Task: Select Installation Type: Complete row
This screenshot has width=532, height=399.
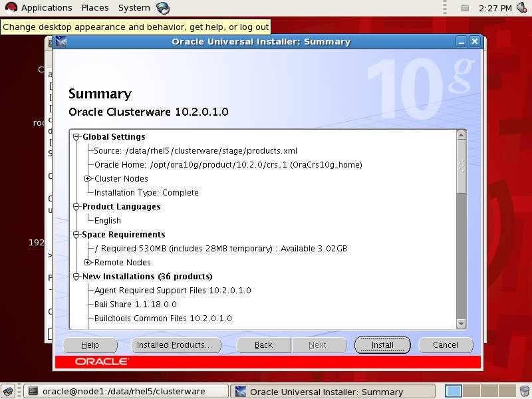Action: 146,193
